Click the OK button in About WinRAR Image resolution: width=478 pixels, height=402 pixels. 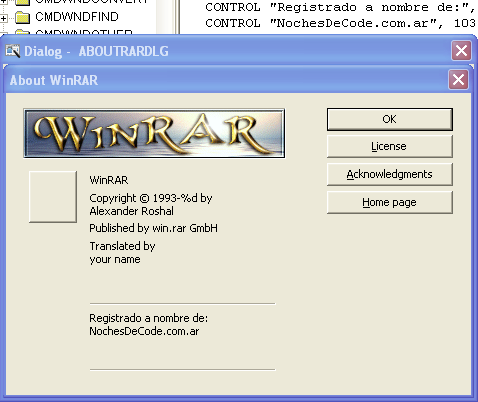tap(390, 119)
